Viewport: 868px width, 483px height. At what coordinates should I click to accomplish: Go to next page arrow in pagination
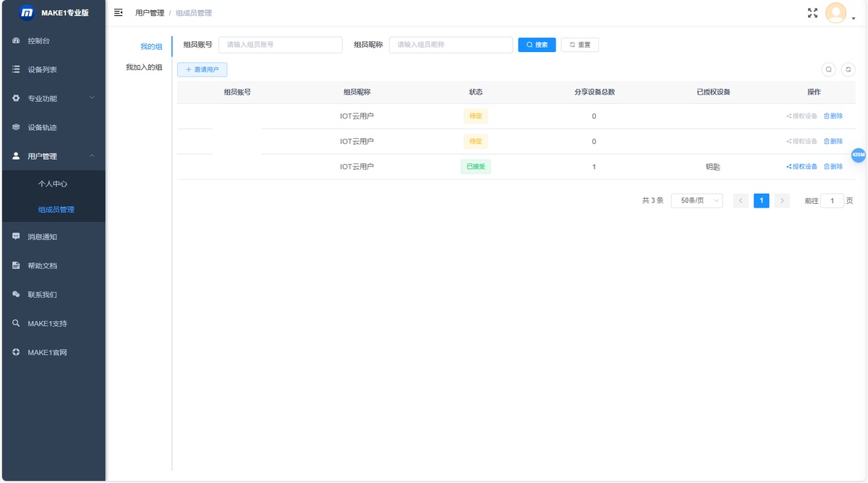[x=782, y=200]
